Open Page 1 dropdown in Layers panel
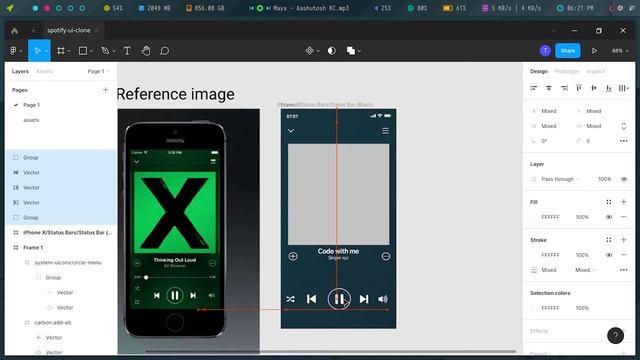 pyautogui.click(x=98, y=71)
